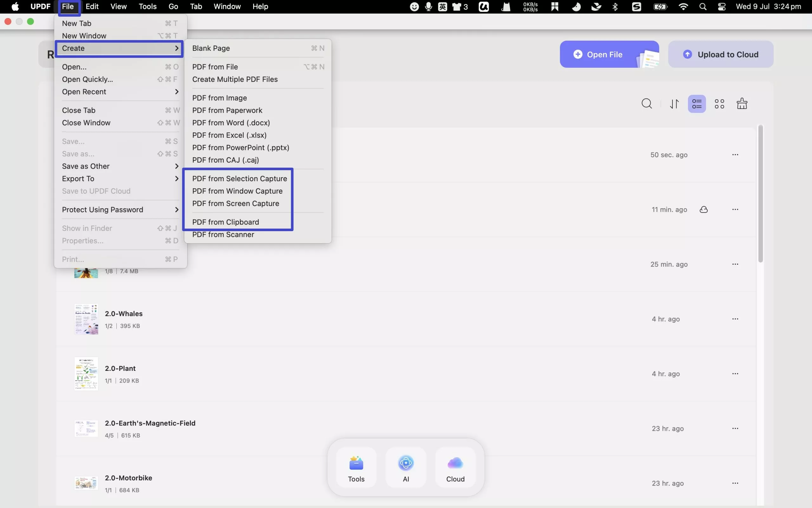Select PDF from Word (.docx)

[258, 123]
